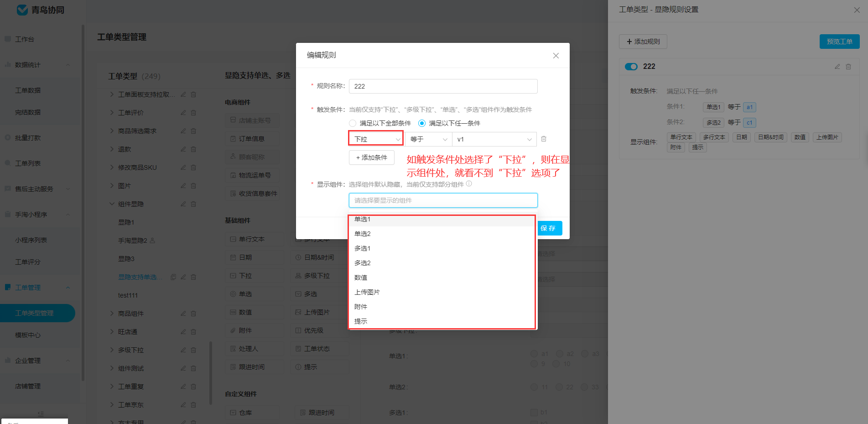Select the test111 tree item
Viewport: 868px width, 424px height.
tap(128, 295)
